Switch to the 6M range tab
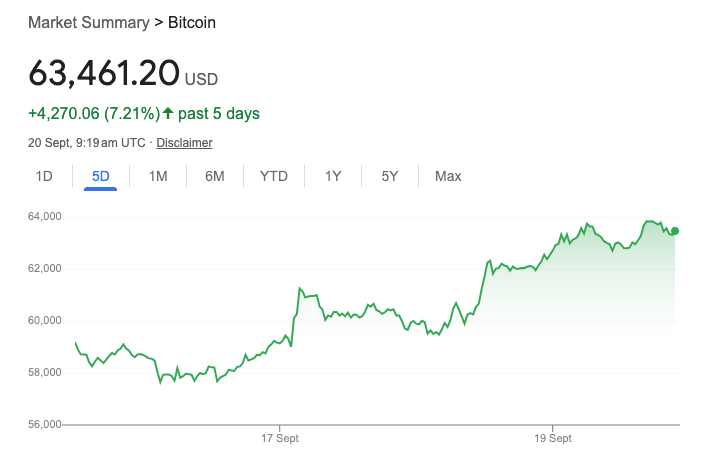Screen dimensions: 707x451 point(215,176)
